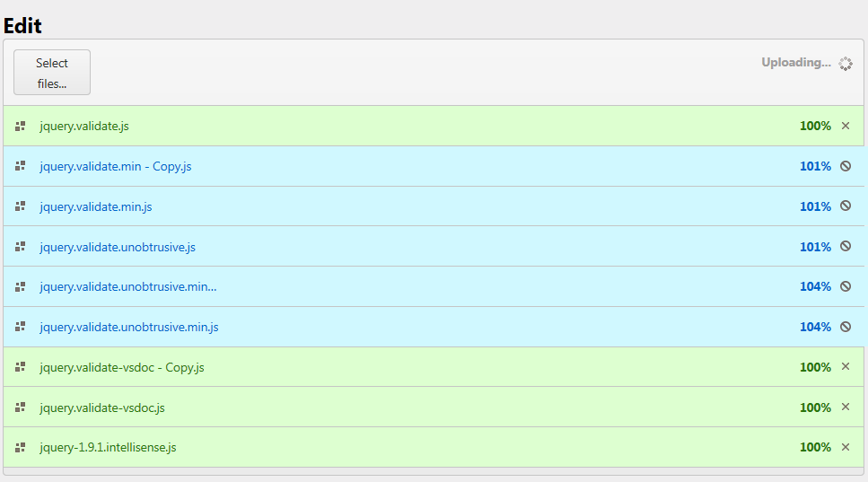
Task: Click the file icon beside jquery.validate.min.js
Action: [21, 206]
